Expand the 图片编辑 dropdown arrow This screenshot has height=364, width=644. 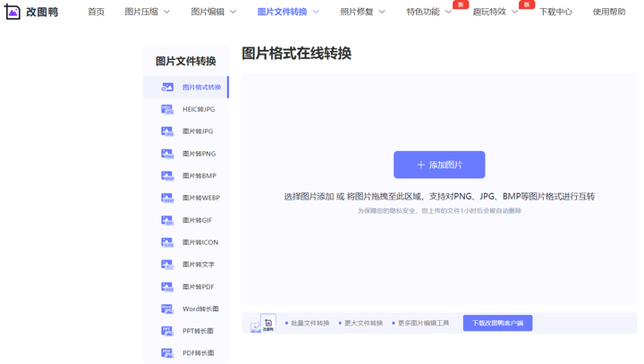click(233, 12)
